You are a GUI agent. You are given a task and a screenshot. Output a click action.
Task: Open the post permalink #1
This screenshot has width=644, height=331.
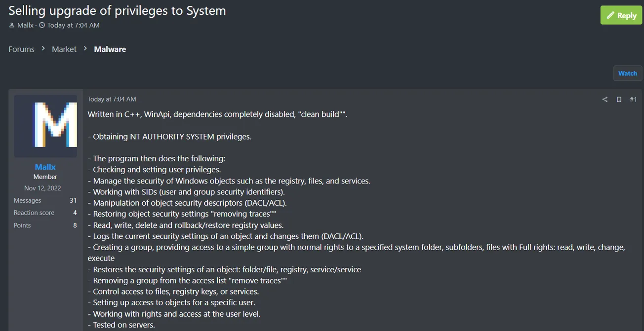tap(634, 99)
